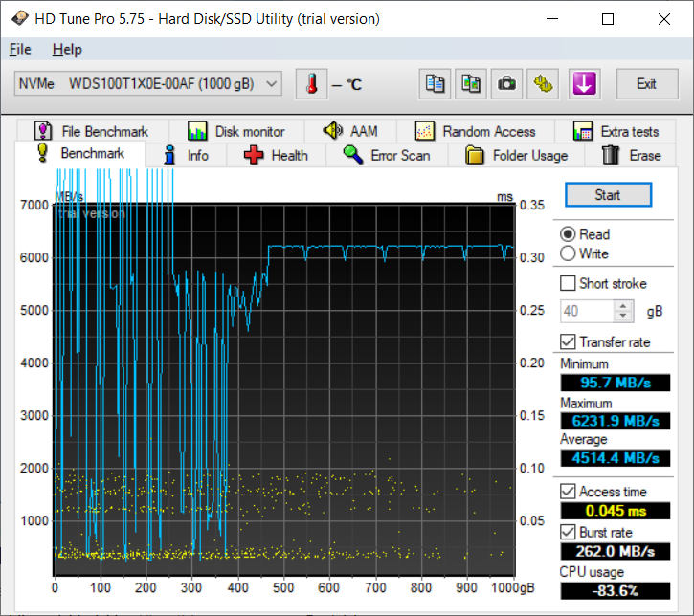Click the -83.6% CPU usage value
The image size is (694, 616).
coord(616,591)
